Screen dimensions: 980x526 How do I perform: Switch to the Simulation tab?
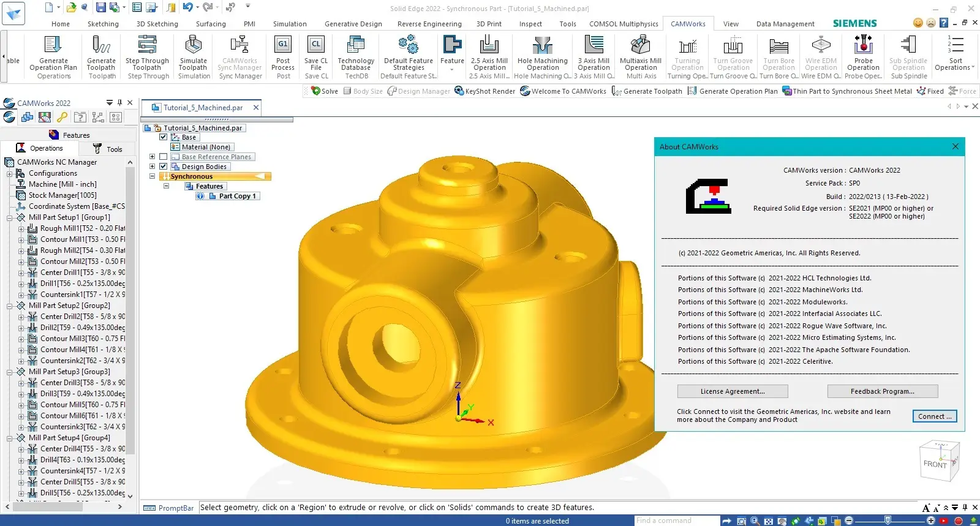pyautogui.click(x=290, y=24)
